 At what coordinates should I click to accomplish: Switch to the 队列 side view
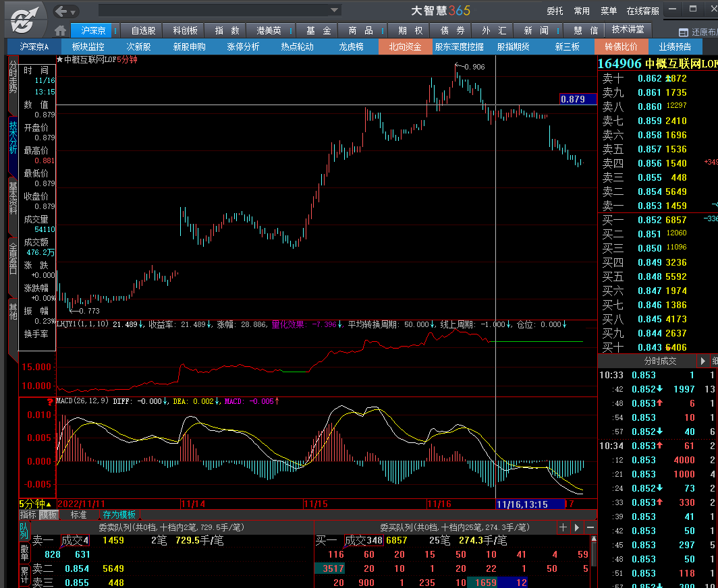pyautogui.click(x=24, y=531)
